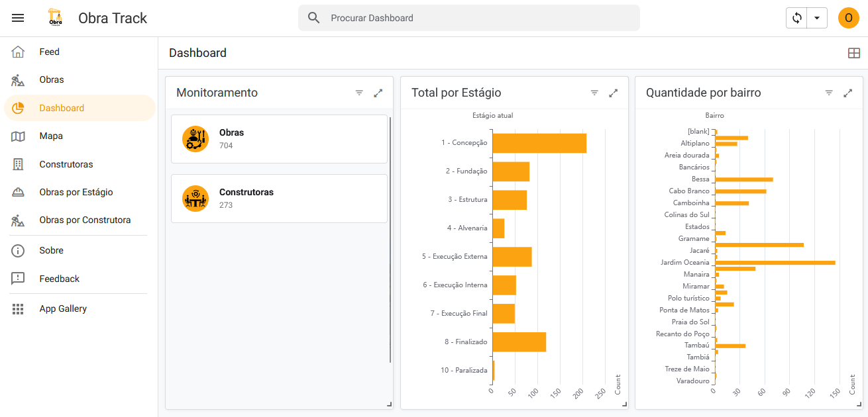Expand Quantidade por bairro to fullscreen

click(848, 93)
